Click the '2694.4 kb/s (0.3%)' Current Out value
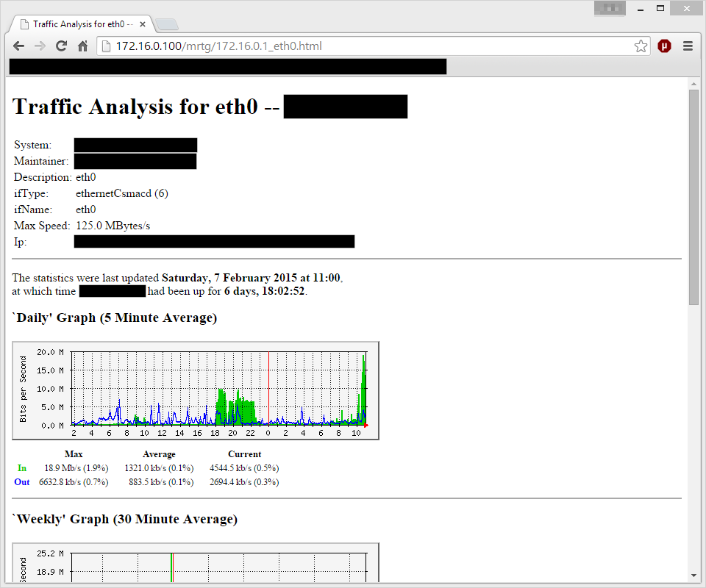Image resolution: width=706 pixels, height=588 pixels. coord(244,482)
